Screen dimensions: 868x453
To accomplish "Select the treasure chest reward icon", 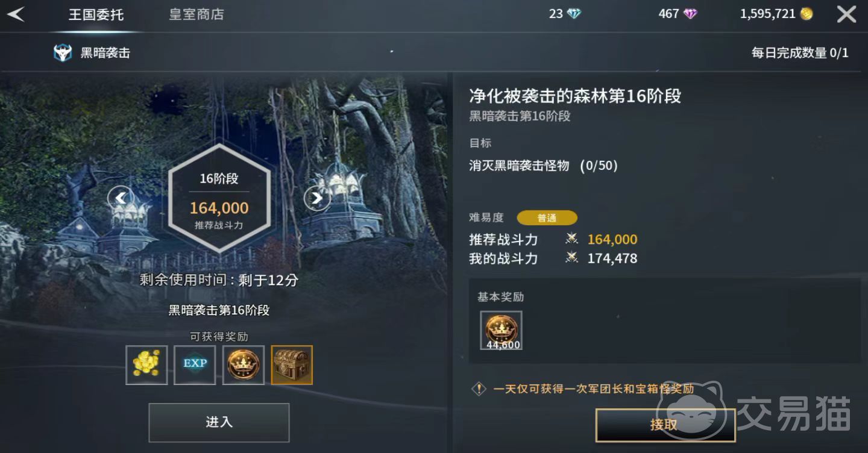I will click(292, 365).
